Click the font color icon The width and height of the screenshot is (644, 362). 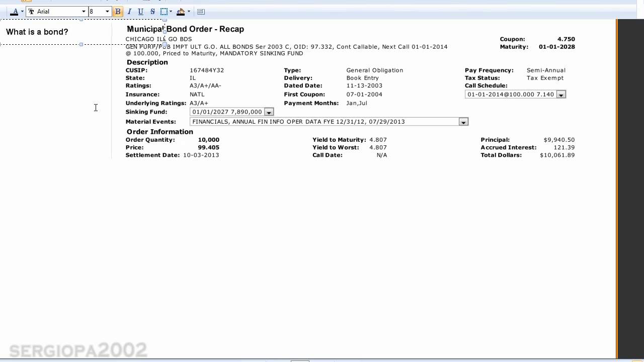14,12
